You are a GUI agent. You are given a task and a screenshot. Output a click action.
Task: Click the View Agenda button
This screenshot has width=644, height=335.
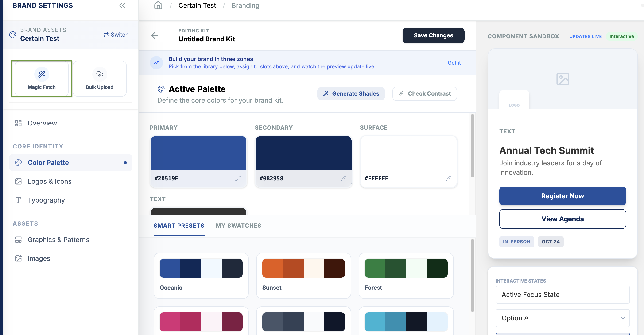[563, 219]
